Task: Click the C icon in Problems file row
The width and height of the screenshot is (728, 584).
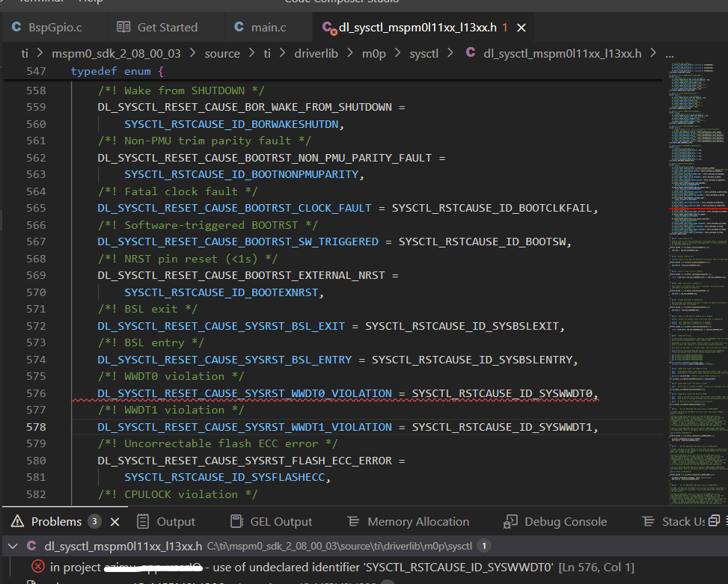Action: click(31, 546)
